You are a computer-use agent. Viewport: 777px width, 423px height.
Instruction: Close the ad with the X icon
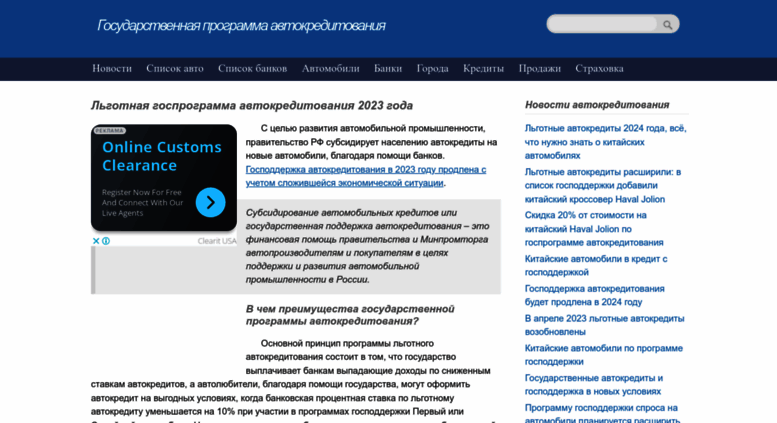coord(96,241)
